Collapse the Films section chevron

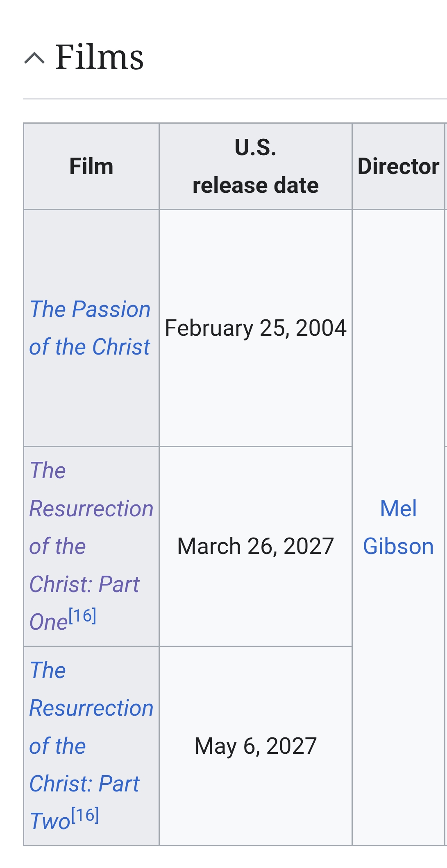(x=34, y=59)
